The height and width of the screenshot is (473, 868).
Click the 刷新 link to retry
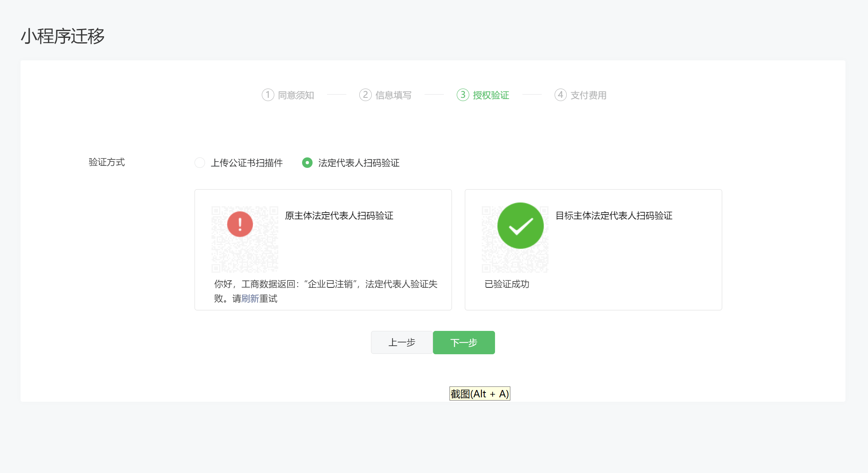250,299
